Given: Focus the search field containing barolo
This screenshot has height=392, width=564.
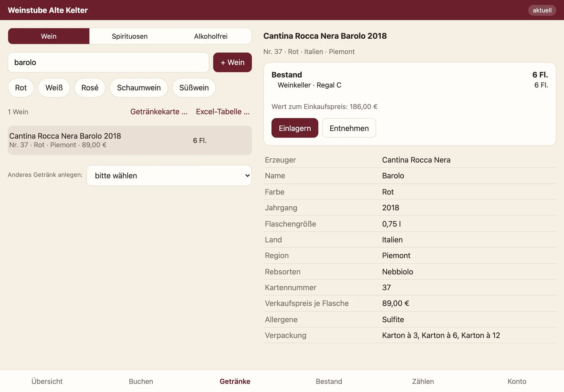Looking at the screenshot, I should 108,62.
